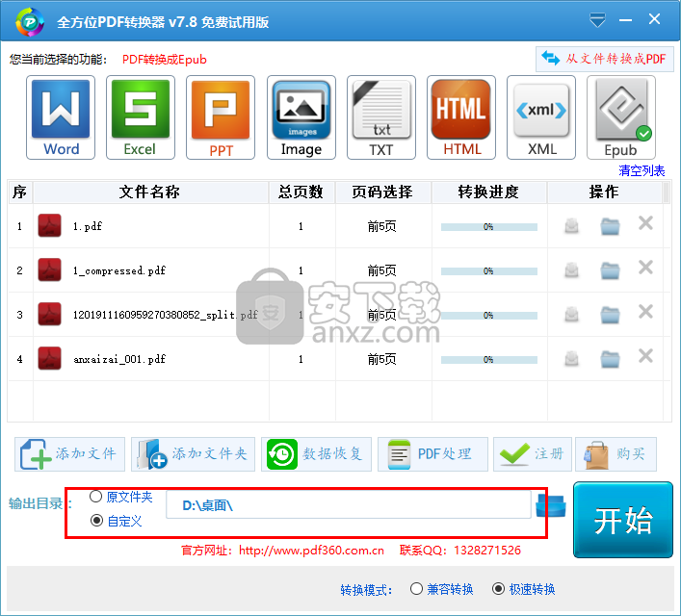Select file name 1.pdf
Screen dimensions: 681x616
coord(88,226)
